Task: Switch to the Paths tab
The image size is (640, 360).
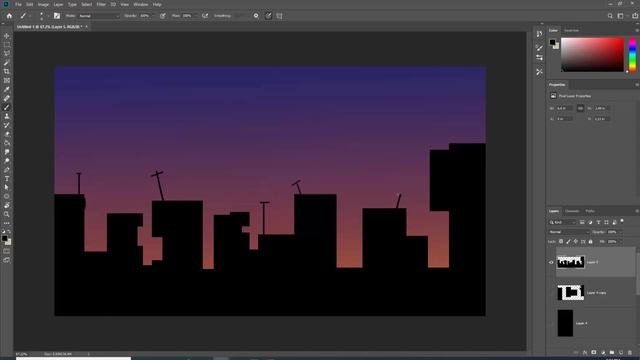Action: coord(590,211)
